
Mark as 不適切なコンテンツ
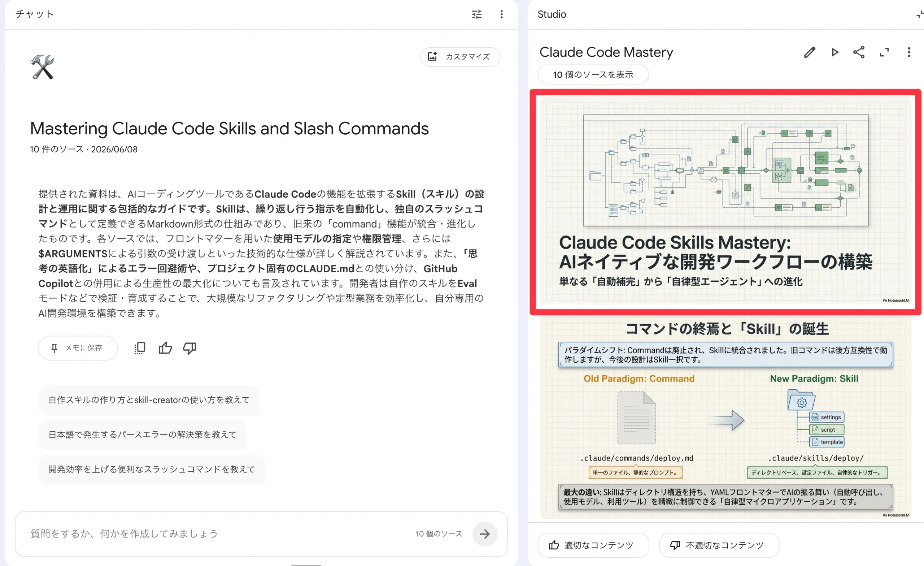point(719,545)
